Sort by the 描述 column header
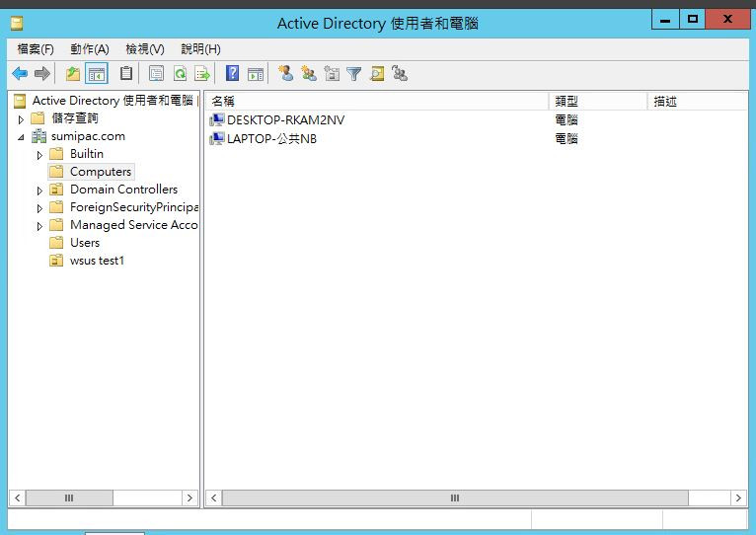This screenshot has height=535, width=756. (698, 102)
